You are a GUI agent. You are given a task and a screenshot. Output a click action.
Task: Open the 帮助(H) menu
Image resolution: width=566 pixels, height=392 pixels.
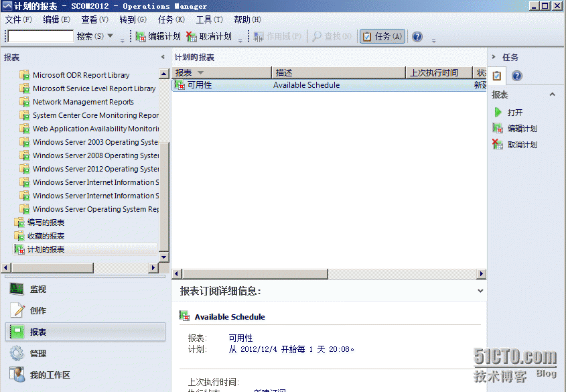coord(247,19)
